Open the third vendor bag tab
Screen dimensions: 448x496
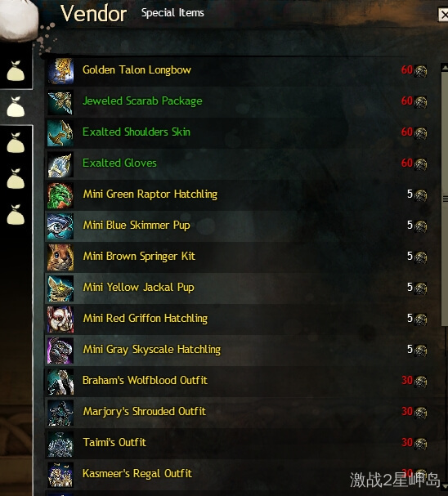pyautogui.click(x=16, y=143)
